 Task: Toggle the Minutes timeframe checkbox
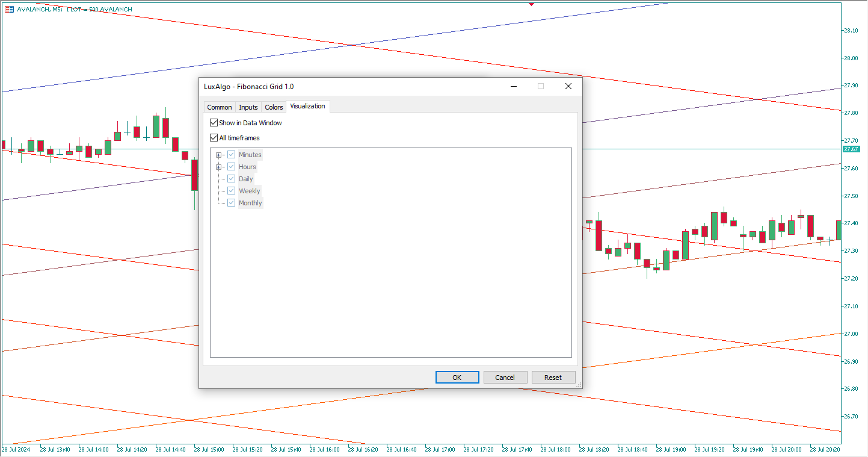tap(231, 155)
